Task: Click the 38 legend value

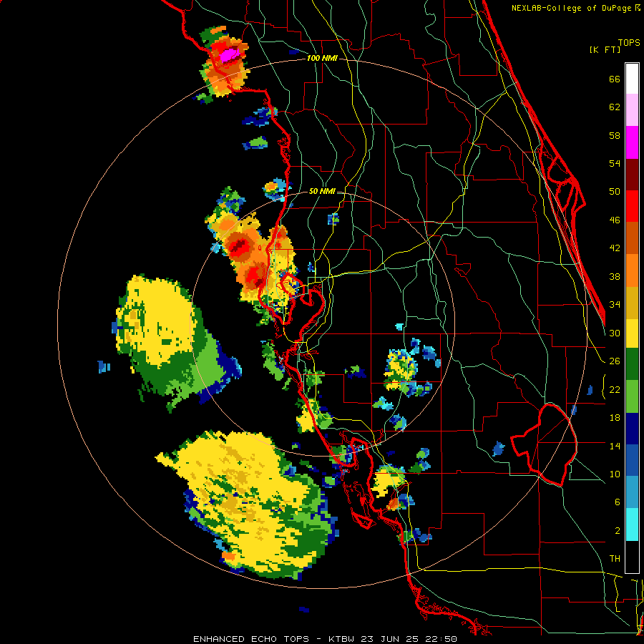Action: pyautogui.click(x=615, y=276)
